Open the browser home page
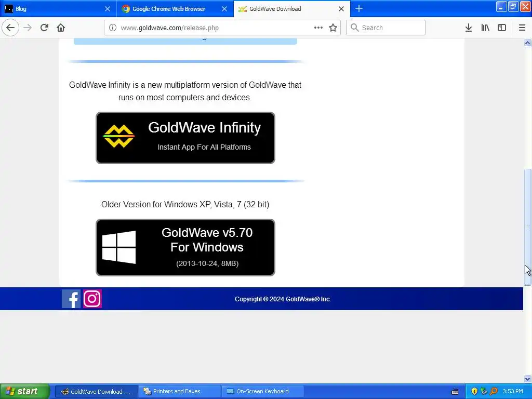Image resolution: width=532 pixels, height=399 pixels. pyautogui.click(x=61, y=28)
